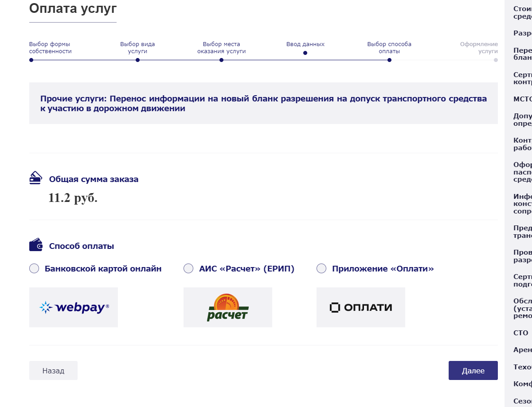This screenshot has height=407, width=532.
Task: Click the Выбор вида услуги step label
Action: pos(137,48)
